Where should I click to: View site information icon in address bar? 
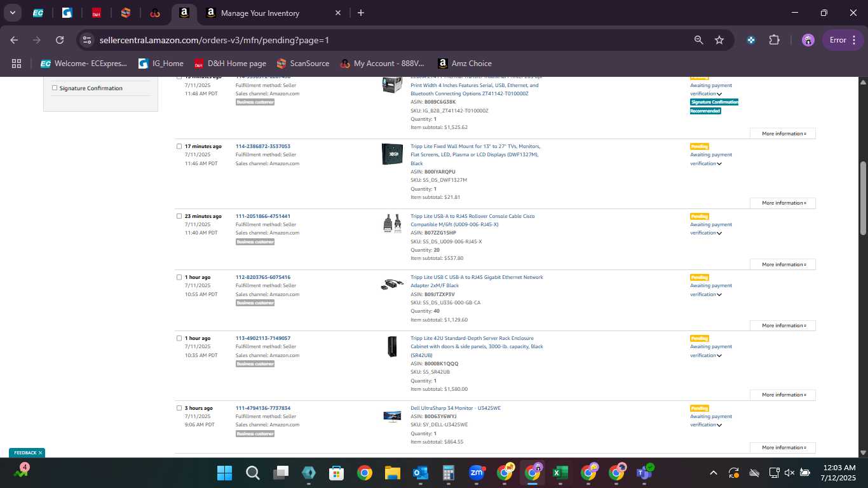click(x=87, y=40)
